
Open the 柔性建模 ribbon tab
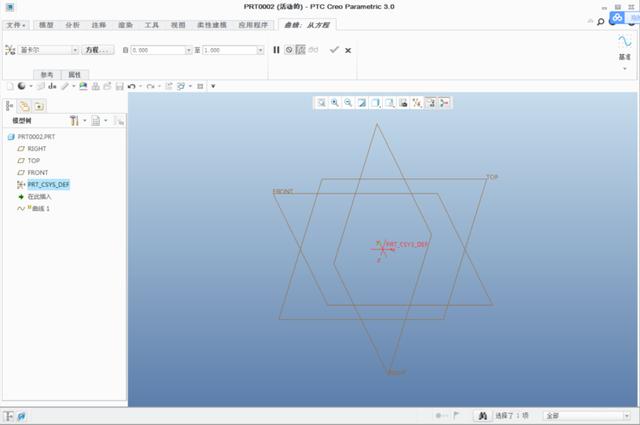click(x=212, y=25)
